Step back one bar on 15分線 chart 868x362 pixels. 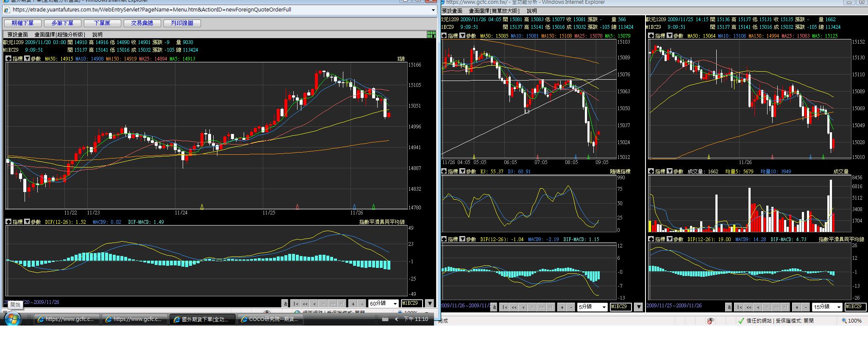pyautogui.click(x=758, y=307)
